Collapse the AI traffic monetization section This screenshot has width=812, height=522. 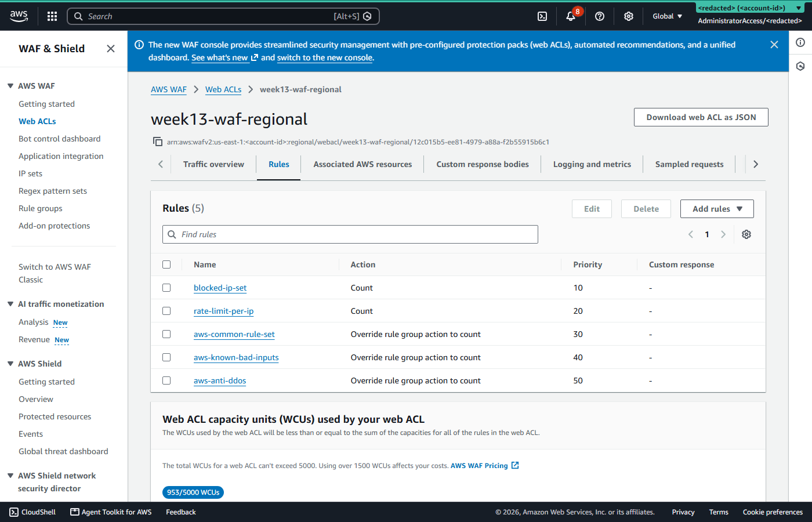coord(10,304)
